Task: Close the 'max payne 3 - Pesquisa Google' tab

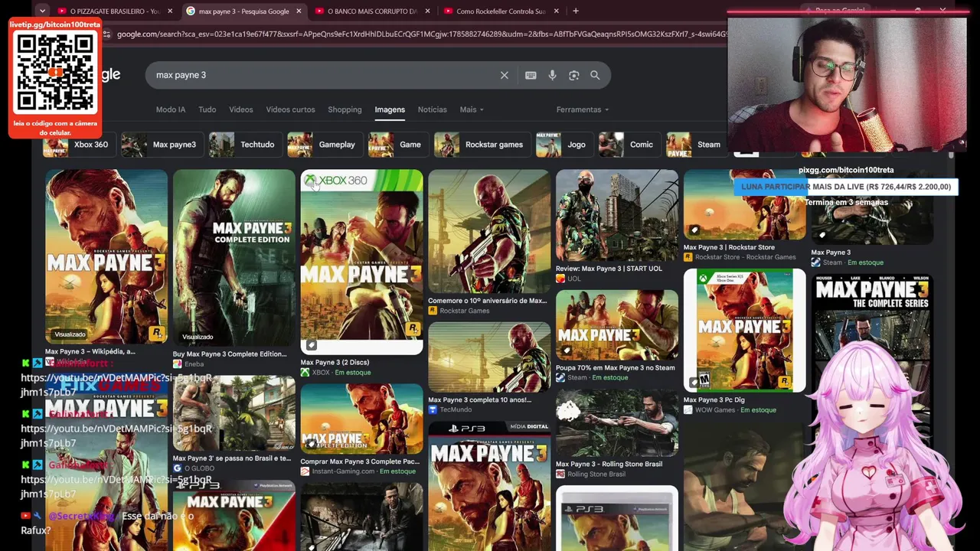Action: point(299,11)
